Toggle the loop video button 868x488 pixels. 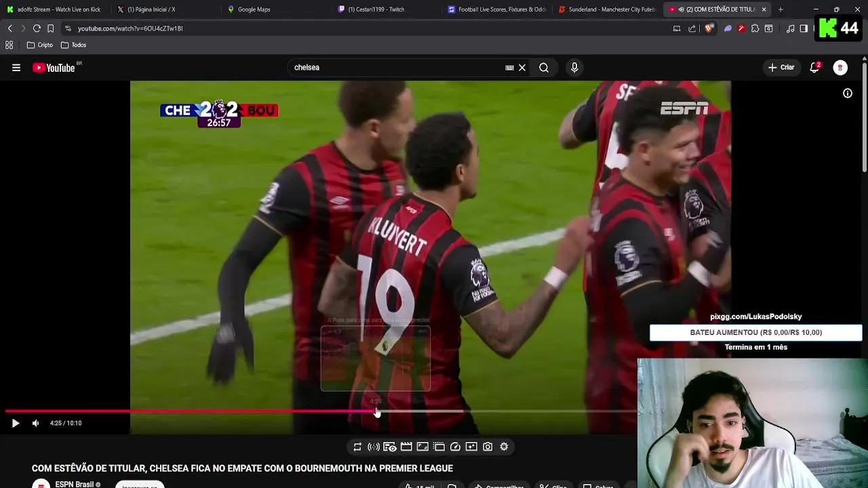coord(357,447)
